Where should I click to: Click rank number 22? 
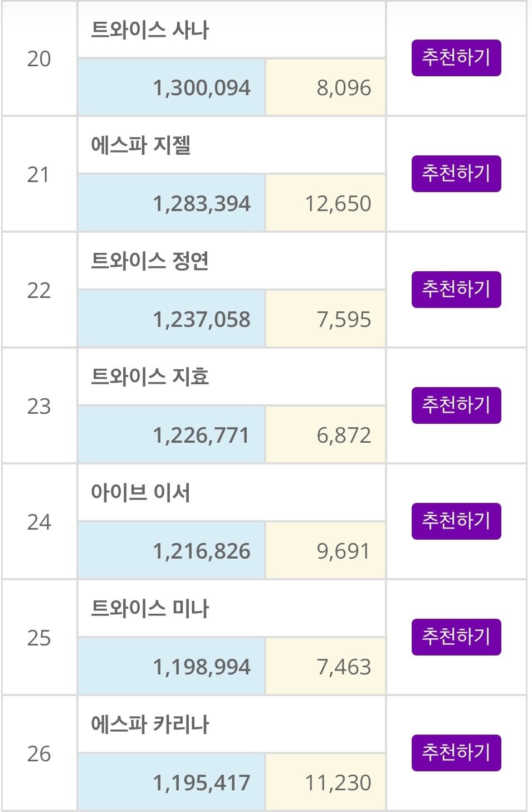coord(39,291)
